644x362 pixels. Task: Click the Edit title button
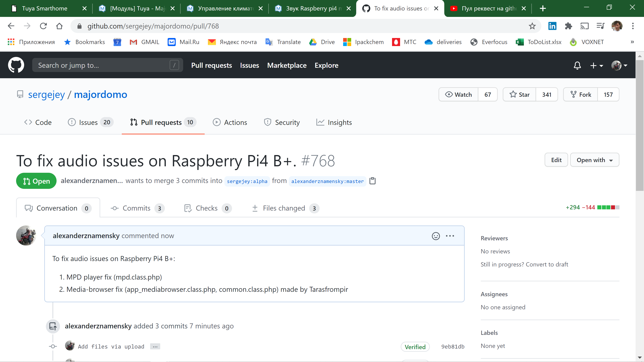coord(556,160)
